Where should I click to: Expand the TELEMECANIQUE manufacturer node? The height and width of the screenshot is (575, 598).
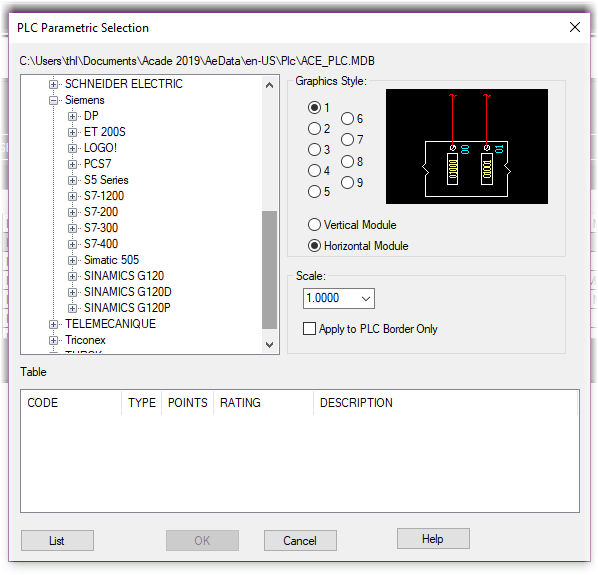53,324
